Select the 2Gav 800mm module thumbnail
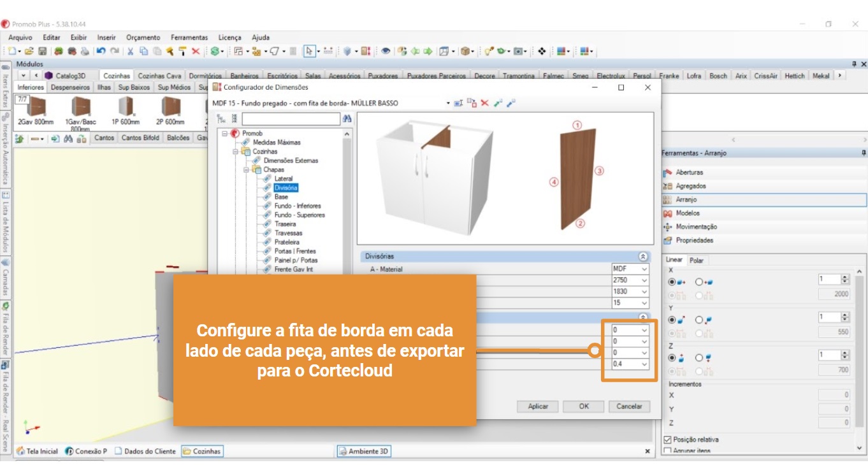 [36, 110]
